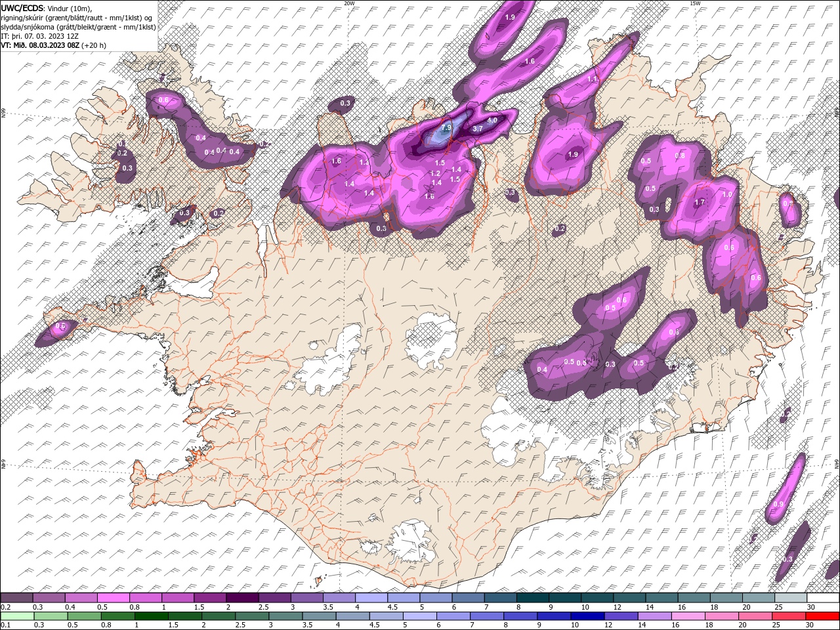Click the lavender snow swatch between 4 and 4.5
The height and width of the screenshot is (630, 840).
[x=371, y=598]
